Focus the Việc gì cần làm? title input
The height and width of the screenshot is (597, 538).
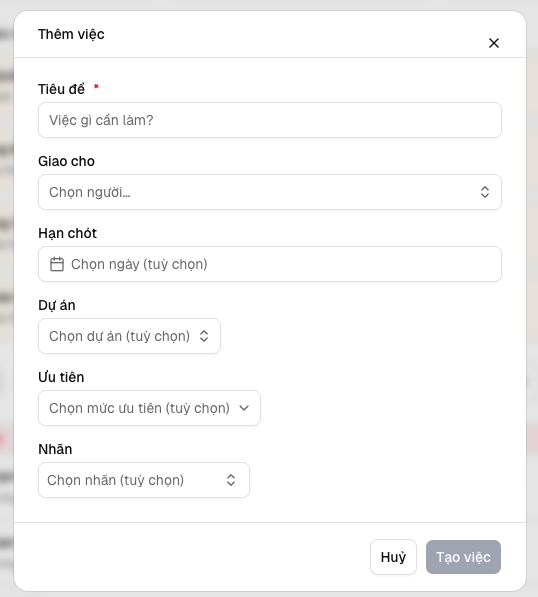click(x=270, y=120)
